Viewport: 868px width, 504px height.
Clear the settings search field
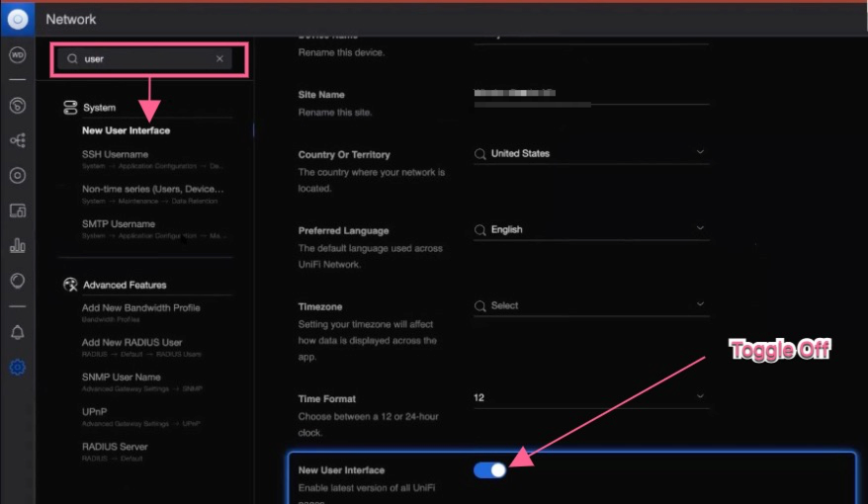(x=219, y=58)
